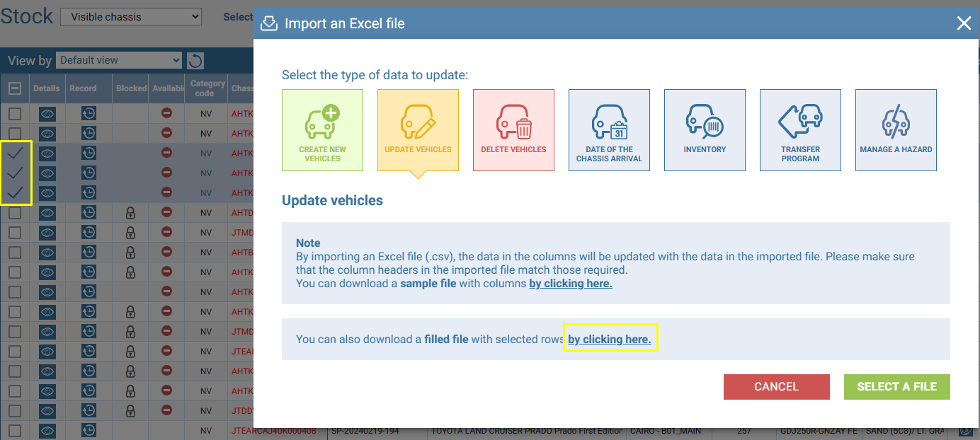The height and width of the screenshot is (440, 980).
Task: Click the Blocked column header
Action: (131, 88)
